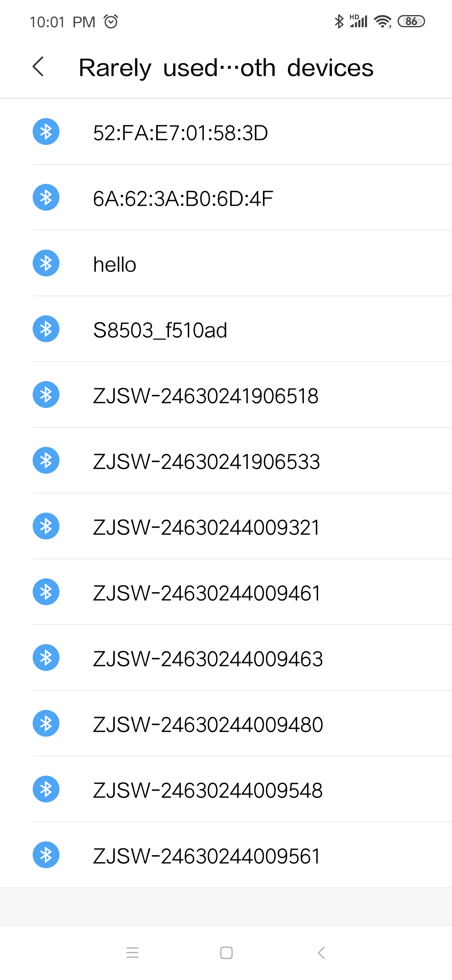Screen dimensions: 452x980
Task: Tap Bluetooth icon beside ZJSW-24630241906518
Action: pos(46,395)
